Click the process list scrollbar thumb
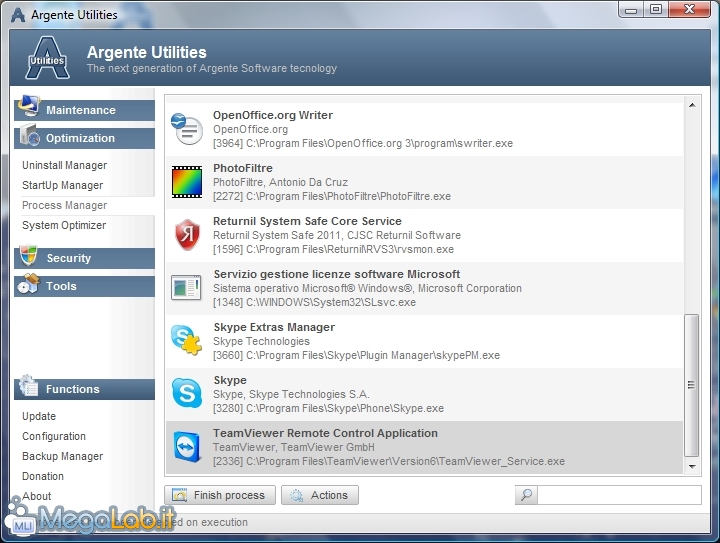 point(691,385)
